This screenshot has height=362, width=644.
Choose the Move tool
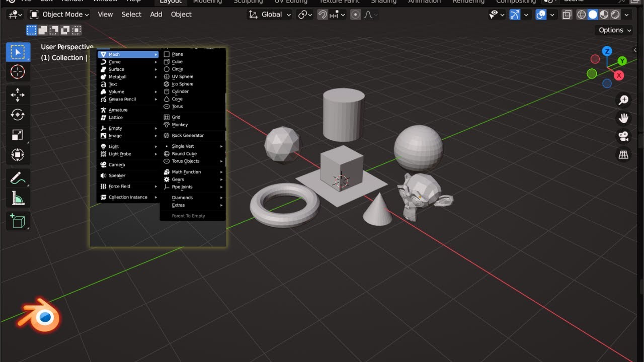(18, 95)
